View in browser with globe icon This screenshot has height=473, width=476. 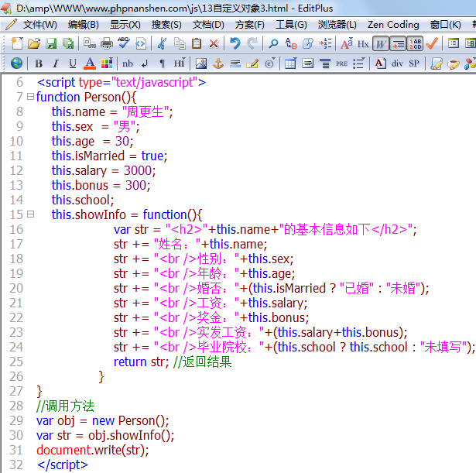[16, 63]
